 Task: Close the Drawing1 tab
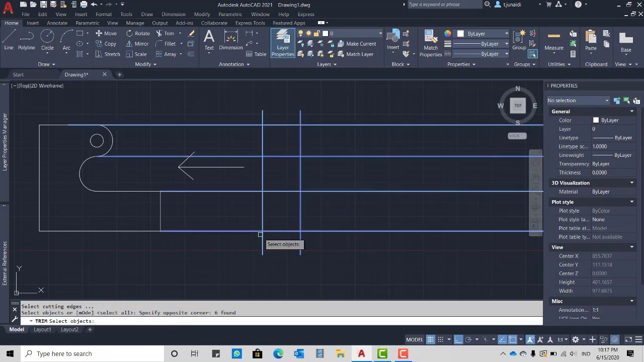click(x=105, y=74)
